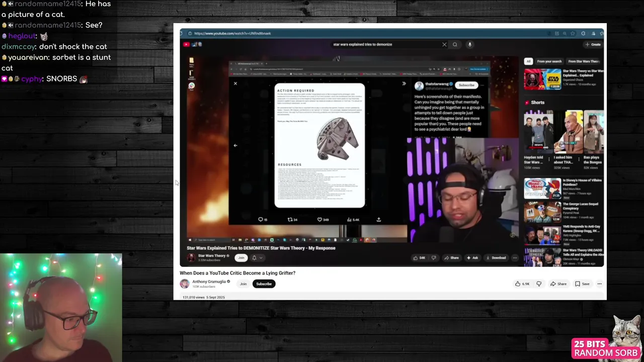Screen dimensions: 644x362
Task: Open 'Is Disney's House of Villains Pointless?' video
Action: [x=542, y=189]
